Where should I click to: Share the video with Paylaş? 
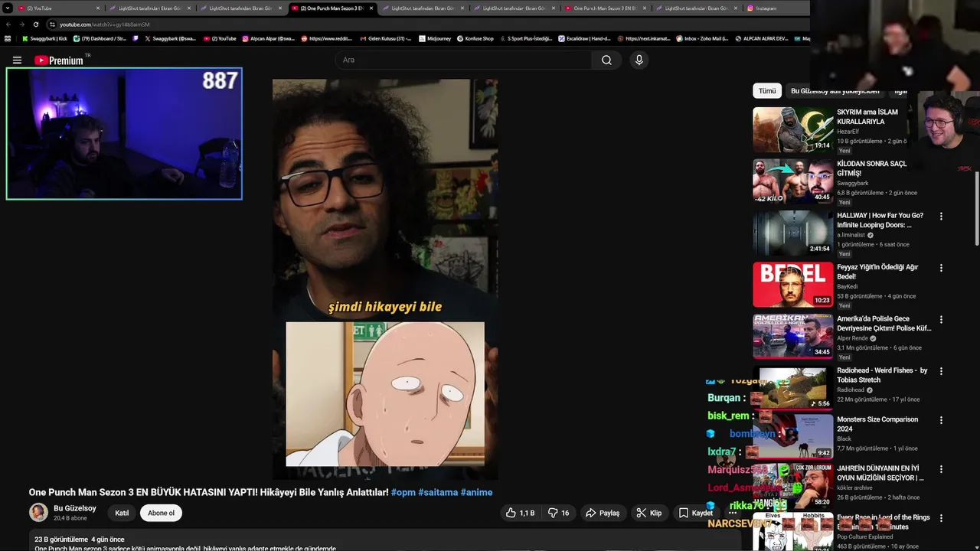pos(602,513)
